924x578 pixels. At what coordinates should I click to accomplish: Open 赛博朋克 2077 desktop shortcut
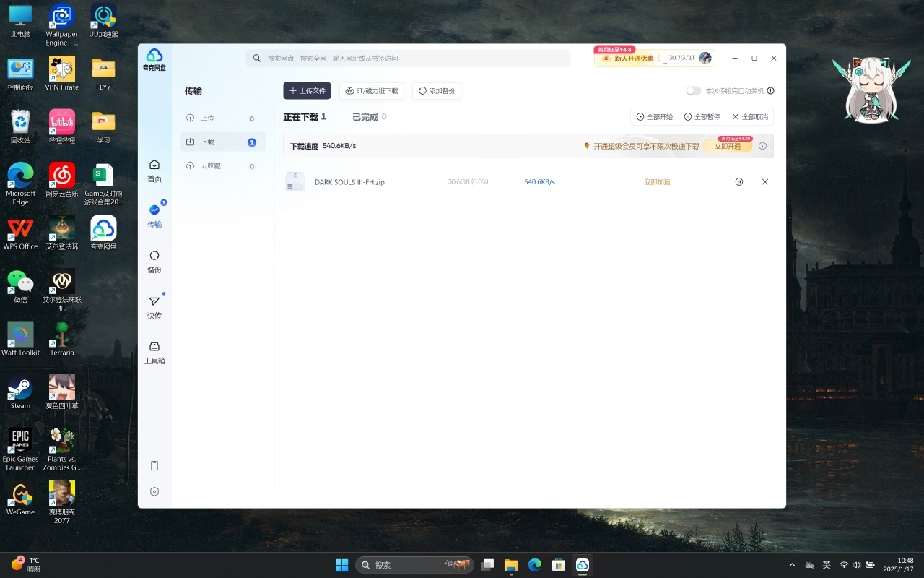click(62, 502)
